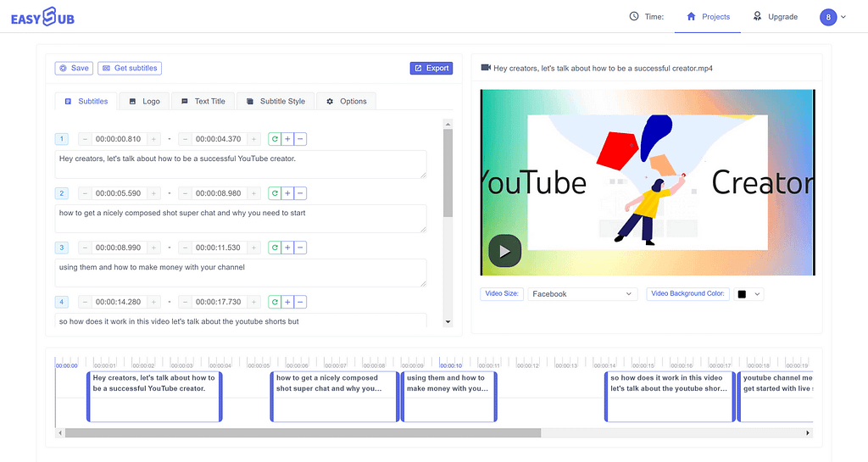Decrease start time of subtitle 3
This screenshot has height=462, width=868.
pyautogui.click(x=85, y=248)
